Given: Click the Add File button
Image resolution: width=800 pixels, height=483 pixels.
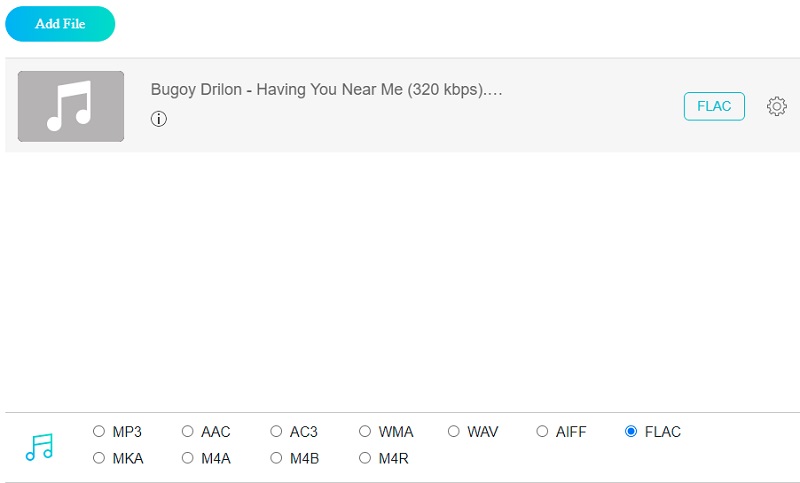Looking at the screenshot, I should [x=60, y=24].
